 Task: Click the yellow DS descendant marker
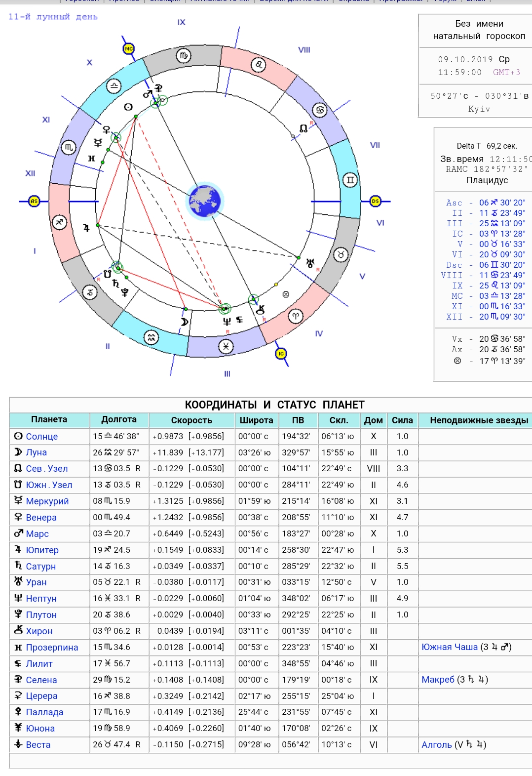(x=375, y=201)
